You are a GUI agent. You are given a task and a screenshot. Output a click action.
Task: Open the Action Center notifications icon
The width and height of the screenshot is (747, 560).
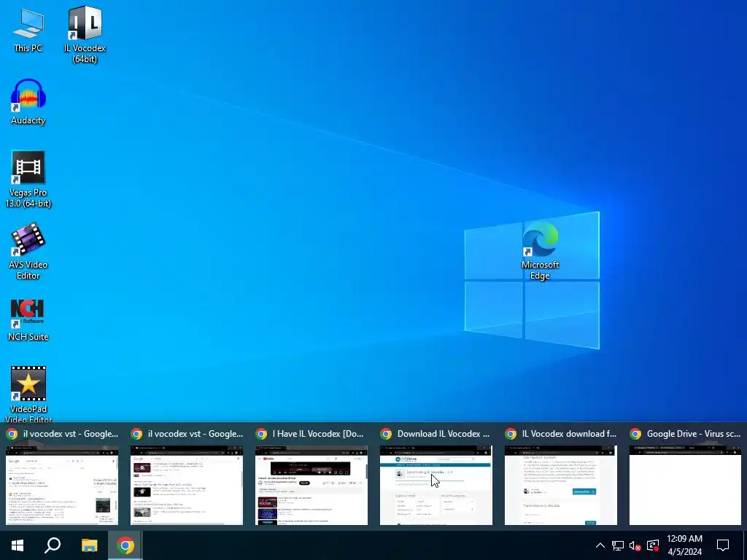(723, 545)
